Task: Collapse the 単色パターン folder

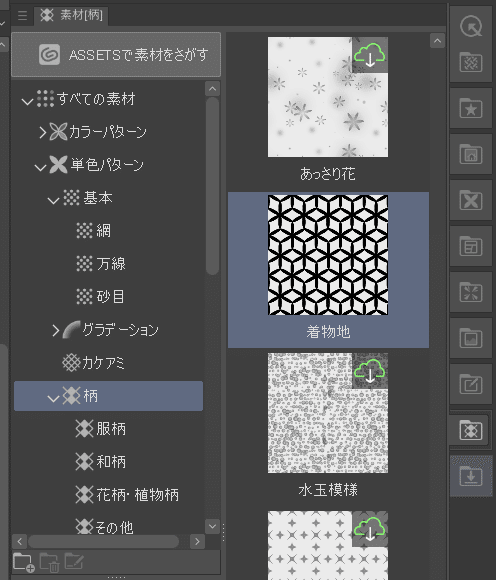Action: pyautogui.click(x=40, y=167)
